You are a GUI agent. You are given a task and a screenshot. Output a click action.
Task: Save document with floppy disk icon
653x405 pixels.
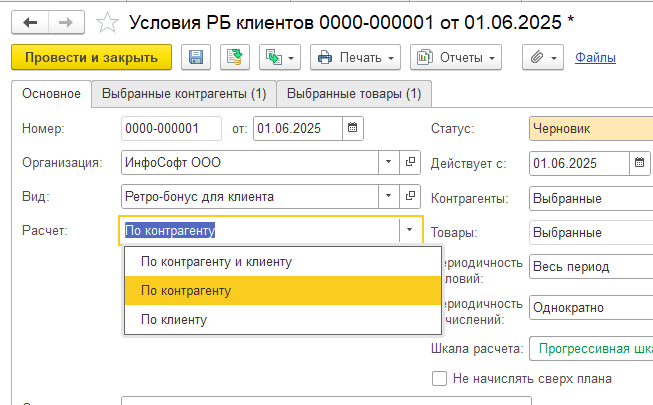pos(196,58)
